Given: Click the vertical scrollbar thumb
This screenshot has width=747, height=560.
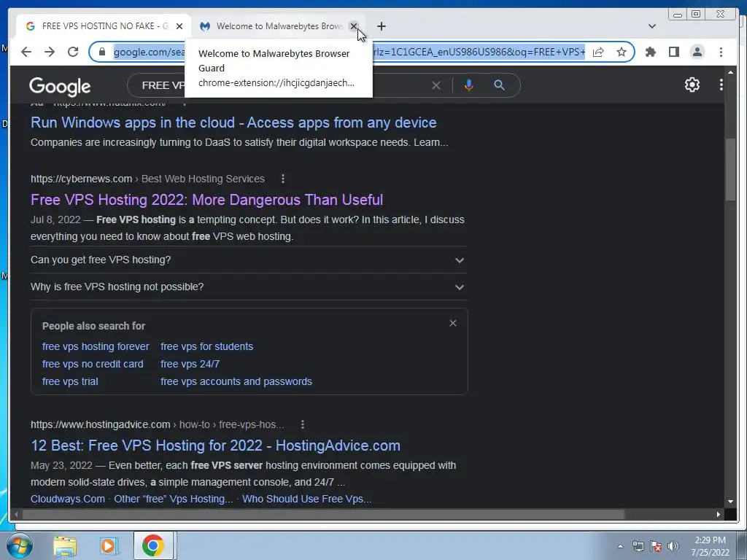Looking at the screenshot, I should pyautogui.click(x=729, y=169).
